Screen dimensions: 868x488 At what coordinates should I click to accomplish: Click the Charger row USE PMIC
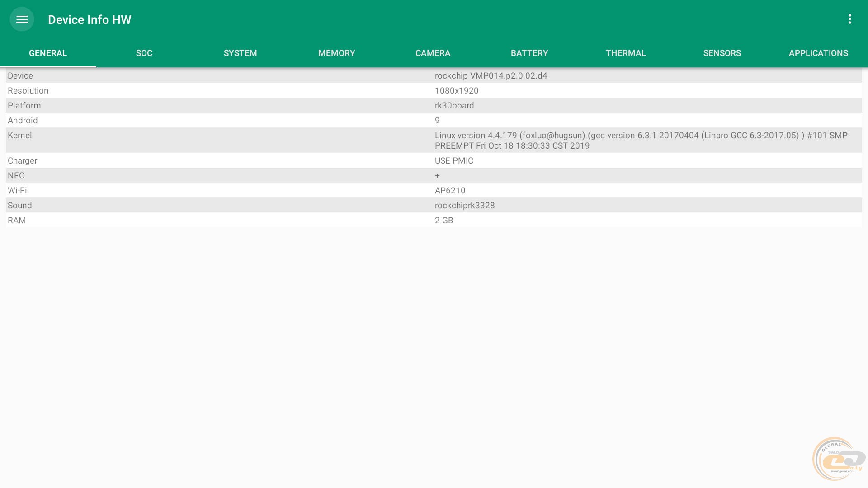pos(454,161)
